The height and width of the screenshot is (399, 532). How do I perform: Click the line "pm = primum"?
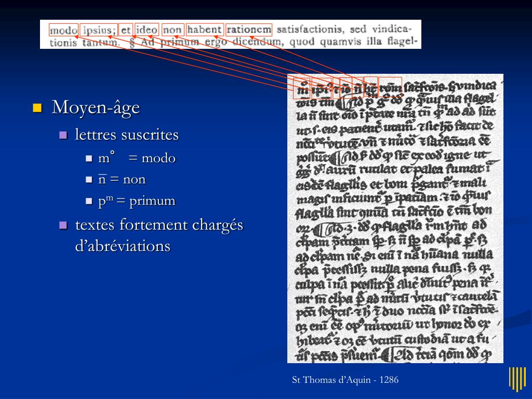pos(137,201)
